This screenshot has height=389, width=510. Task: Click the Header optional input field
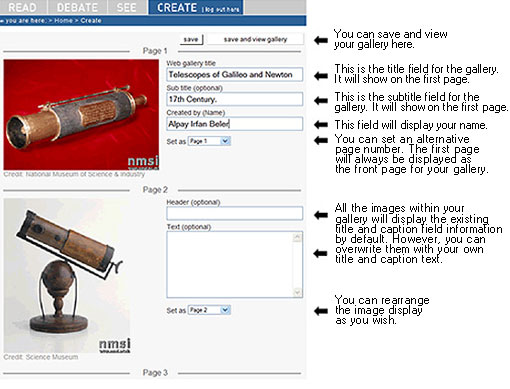click(x=235, y=213)
